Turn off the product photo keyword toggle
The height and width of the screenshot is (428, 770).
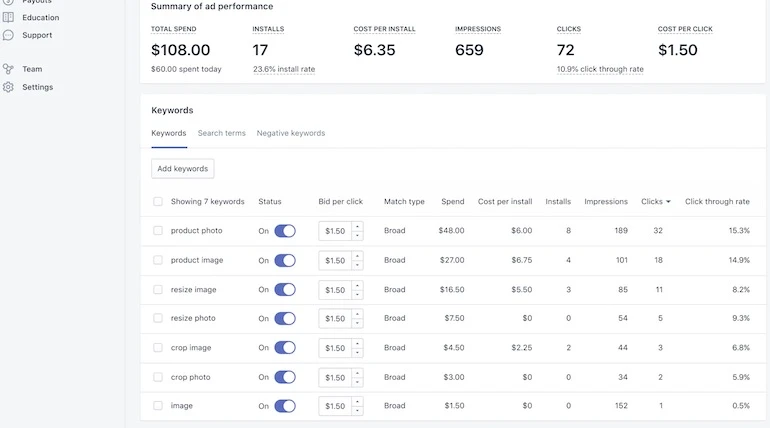tap(285, 231)
